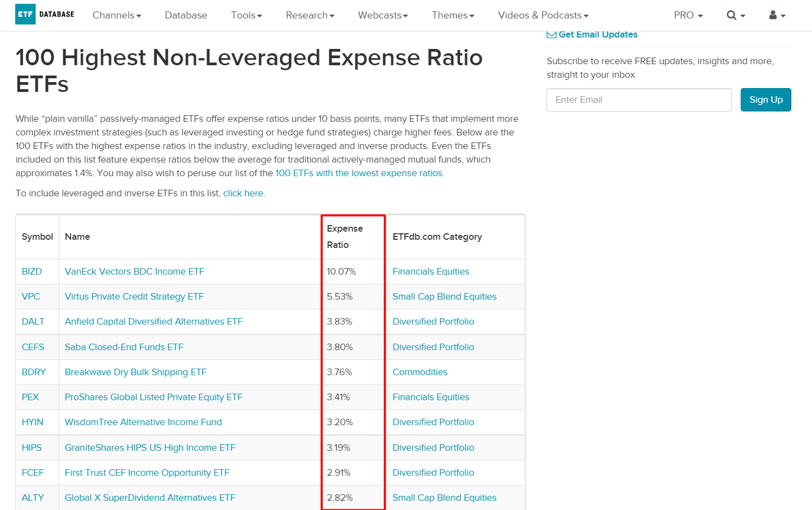This screenshot has height=510, width=812.
Task: Open the ALTY symbol link
Action: (x=33, y=497)
